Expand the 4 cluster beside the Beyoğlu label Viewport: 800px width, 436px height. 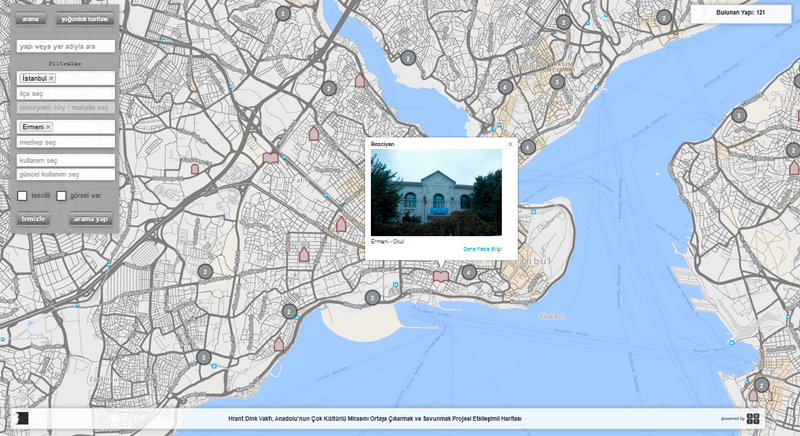coord(505,87)
